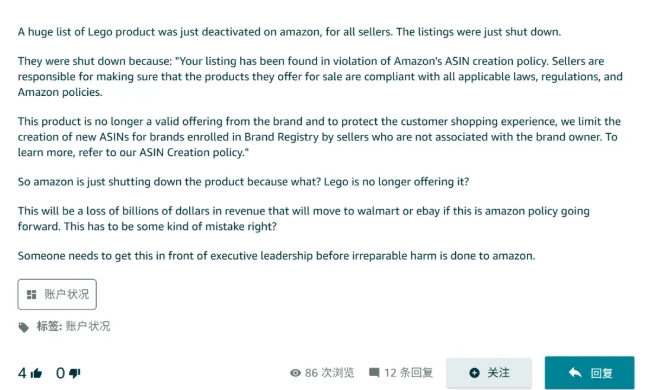Follow the thread via the 关注 label
Image resolution: width=645 pixels, height=390 pixels.
pyautogui.click(x=499, y=373)
